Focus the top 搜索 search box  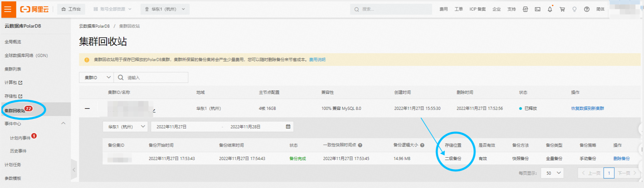(391, 9)
